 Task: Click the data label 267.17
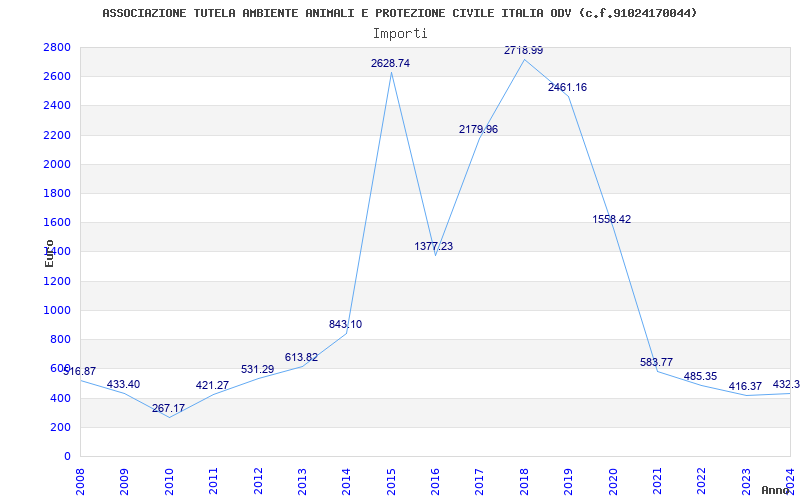coord(168,408)
